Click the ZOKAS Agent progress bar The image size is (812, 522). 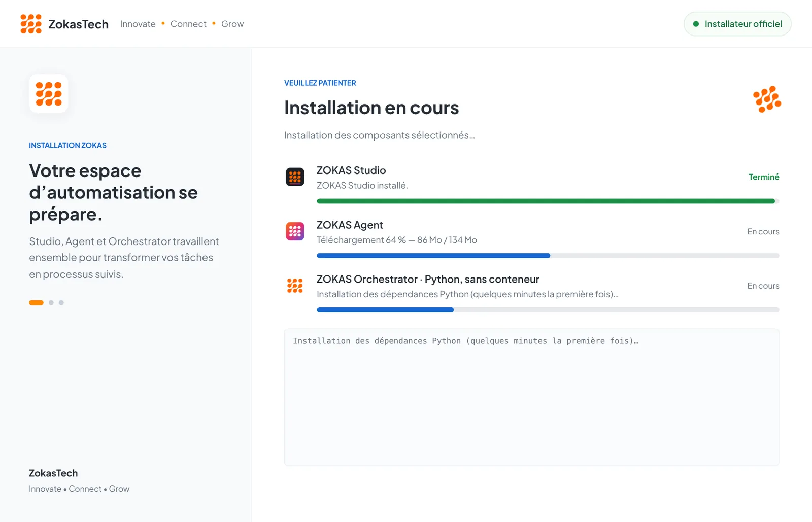[x=548, y=256]
